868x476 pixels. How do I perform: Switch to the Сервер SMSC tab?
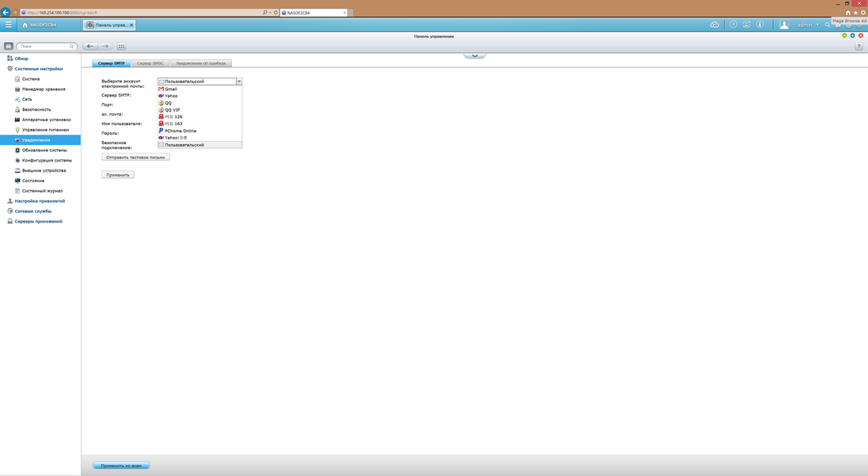coord(150,63)
